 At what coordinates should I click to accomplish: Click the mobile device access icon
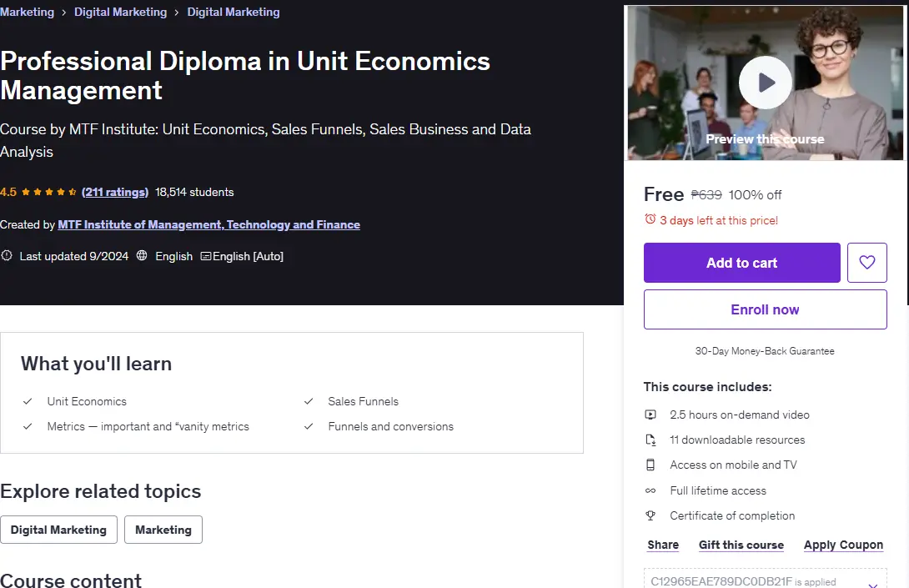point(650,465)
